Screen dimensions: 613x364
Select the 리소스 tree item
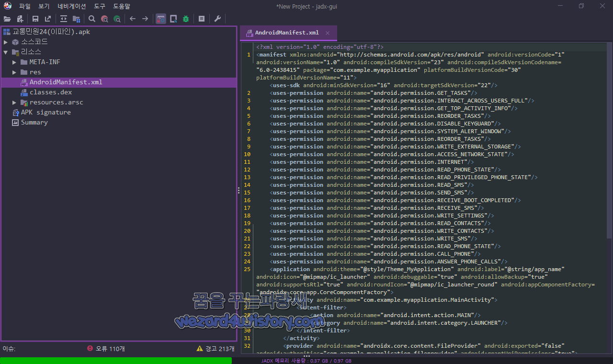(x=31, y=52)
